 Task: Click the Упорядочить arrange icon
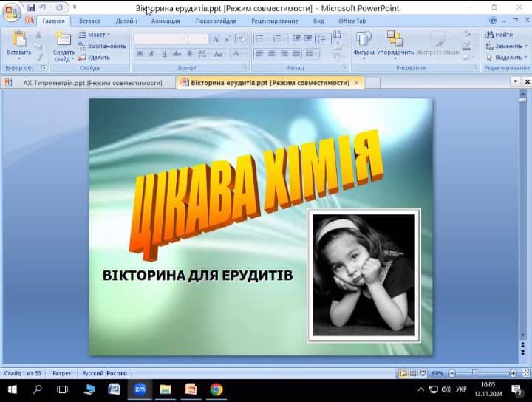pyautogui.click(x=395, y=40)
